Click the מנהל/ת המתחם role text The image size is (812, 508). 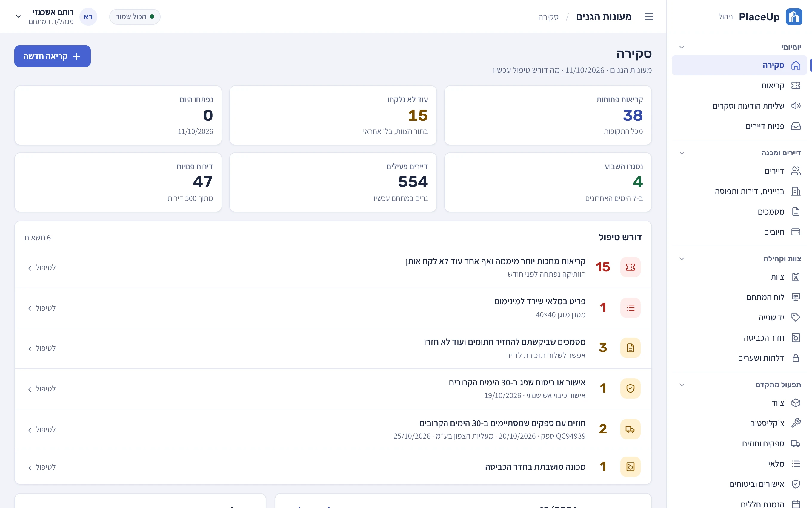[x=51, y=22]
